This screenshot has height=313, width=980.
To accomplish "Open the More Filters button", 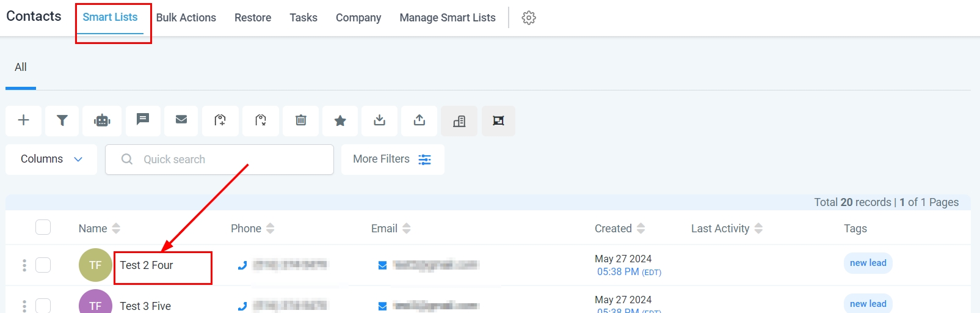I will coord(392,160).
